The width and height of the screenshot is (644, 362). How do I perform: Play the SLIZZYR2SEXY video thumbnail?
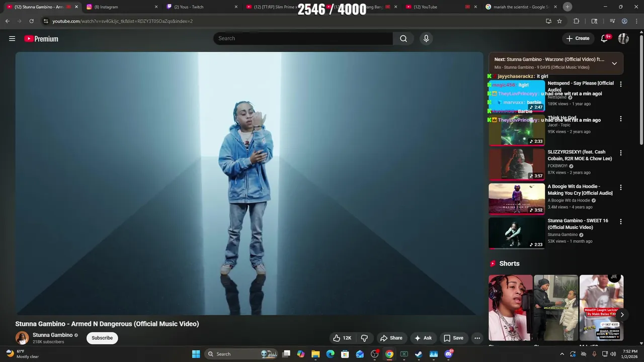coord(517,165)
